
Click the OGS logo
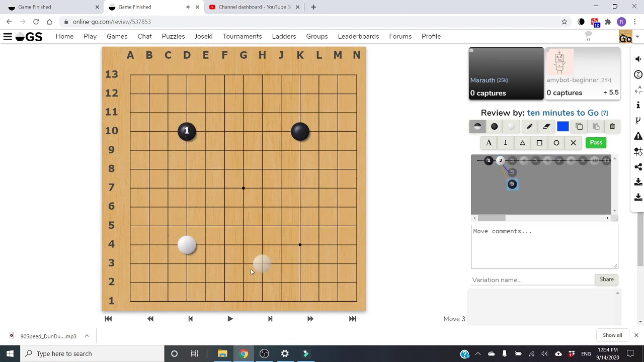click(x=29, y=36)
